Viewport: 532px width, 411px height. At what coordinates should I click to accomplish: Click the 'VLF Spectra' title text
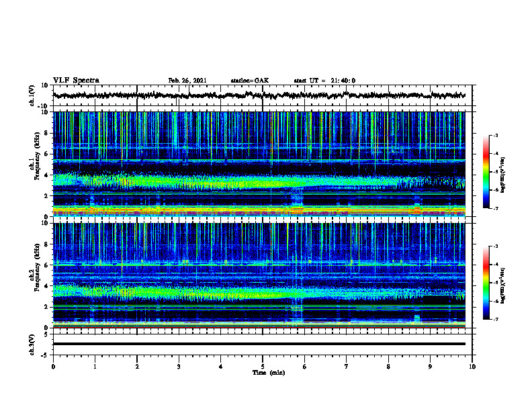pyautogui.click(x=76, y=81)
